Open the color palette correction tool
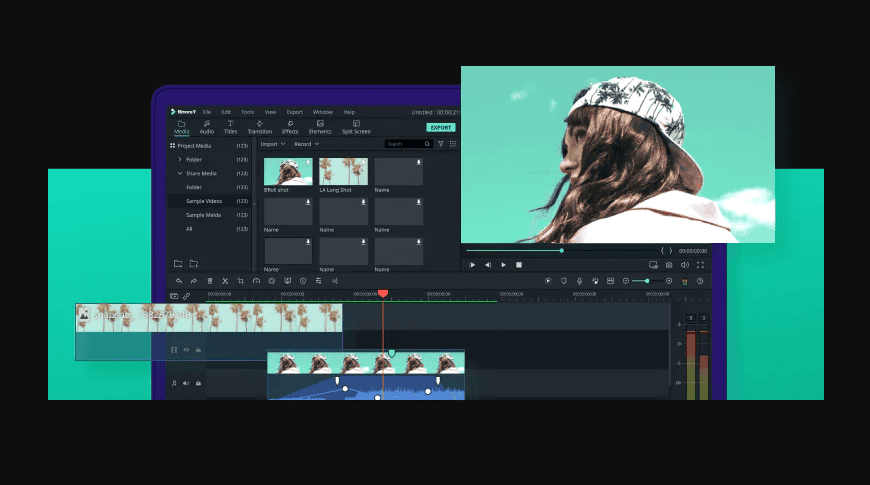The width and height of the screenshot is (870, 485). (272, 281)
